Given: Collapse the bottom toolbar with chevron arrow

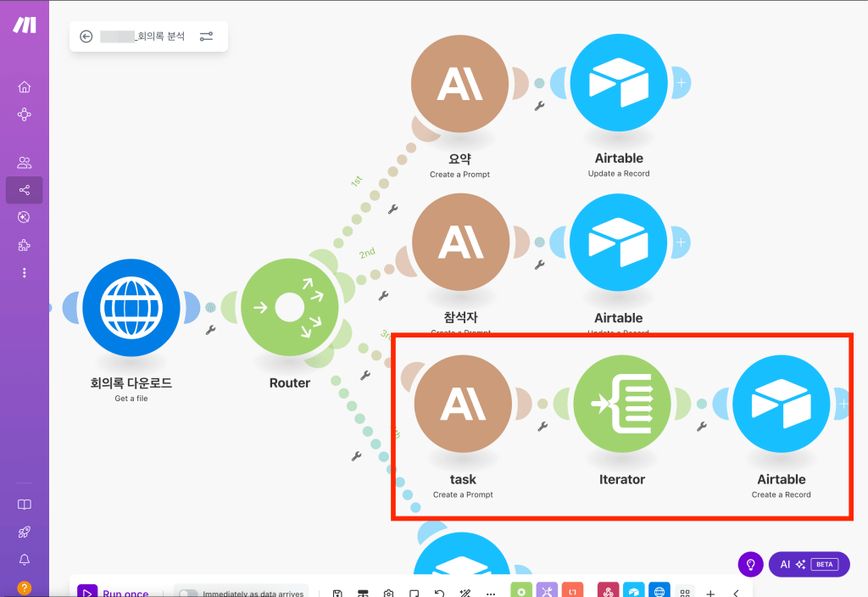Looking at the screenshot, I should click(x=736, y=594).
